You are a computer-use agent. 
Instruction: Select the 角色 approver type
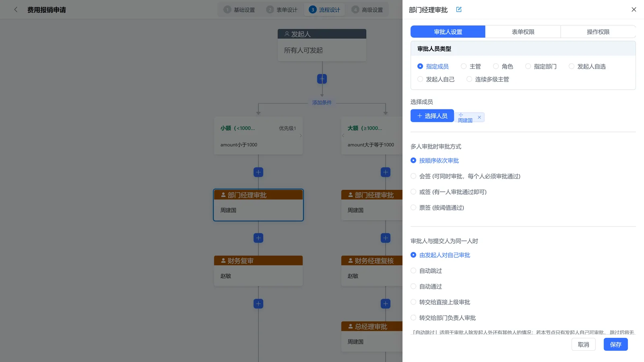503,66
